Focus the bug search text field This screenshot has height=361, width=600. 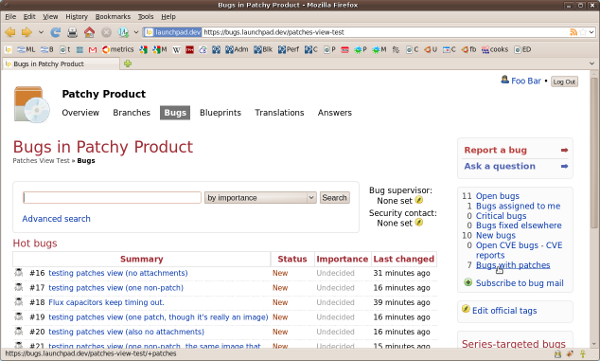112,198
